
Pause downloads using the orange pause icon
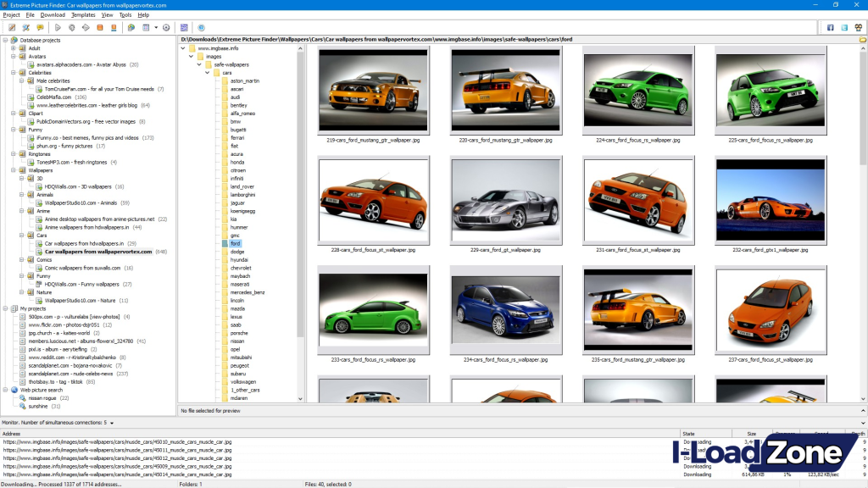coord(99,26)
